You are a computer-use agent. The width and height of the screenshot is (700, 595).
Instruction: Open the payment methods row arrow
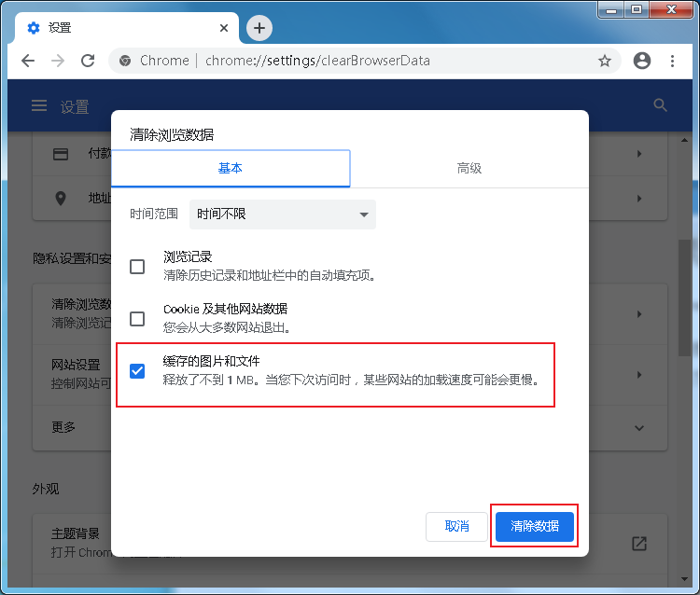tap(639, 154)
